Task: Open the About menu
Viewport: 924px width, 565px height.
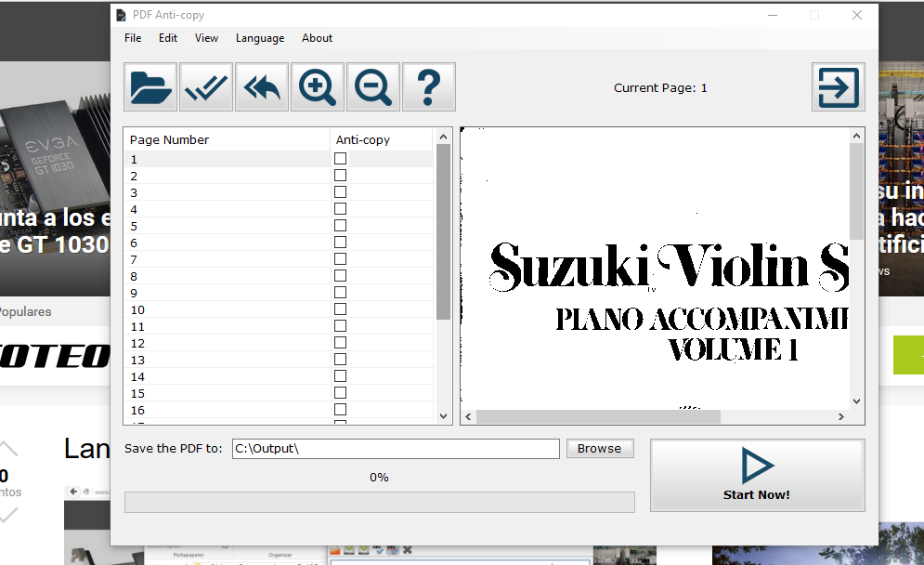Action: click(x=317, y=38)
